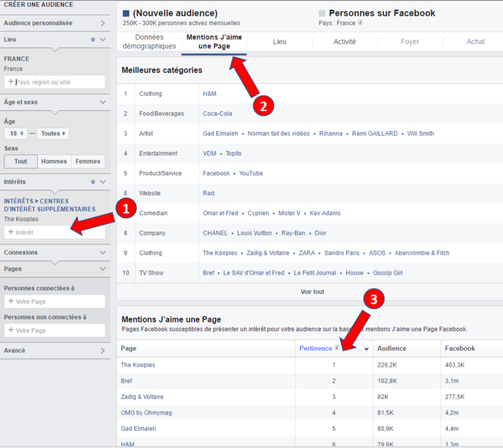The width and height of the screenshot is (503, 448).
Task: Click the Intérêt input field
Action: 55,232
